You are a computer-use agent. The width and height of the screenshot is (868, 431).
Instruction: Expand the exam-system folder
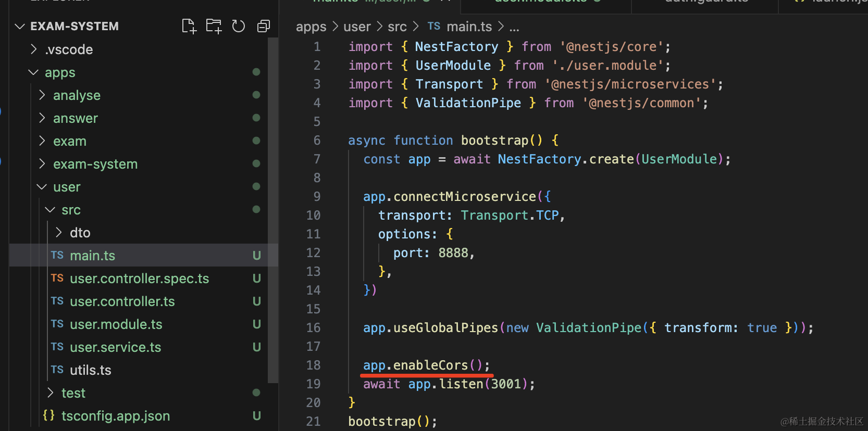pyautogui.click(x=42, y=164)
